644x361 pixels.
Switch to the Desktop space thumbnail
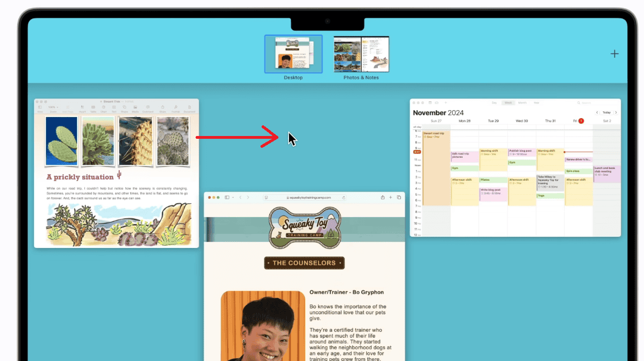pyautogui.click(x=293, y=54)
